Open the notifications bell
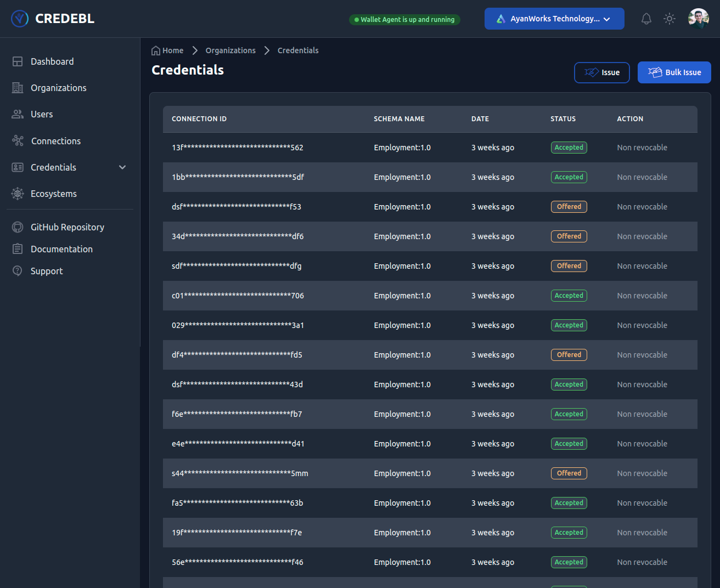Screen dimensions: 720x588 646,19
